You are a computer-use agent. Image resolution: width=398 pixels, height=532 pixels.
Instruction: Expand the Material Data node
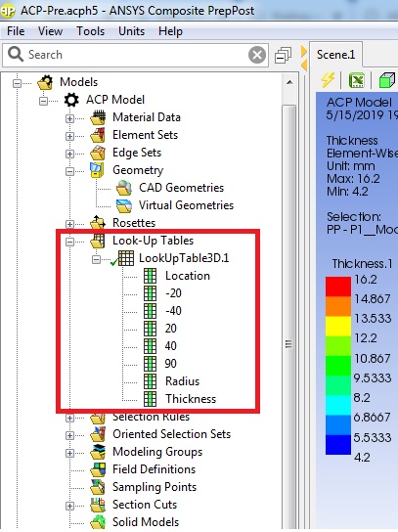69,118
